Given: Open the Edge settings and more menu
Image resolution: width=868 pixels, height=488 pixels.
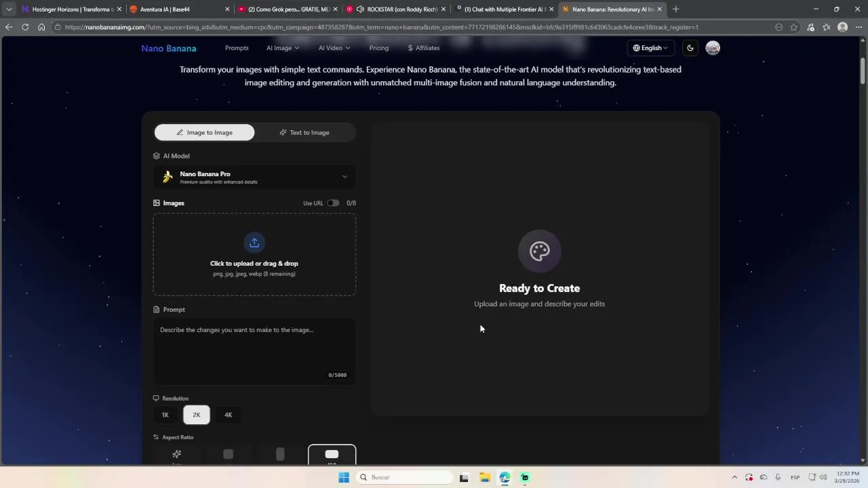Looking at the screenshot, I should [x=858, y=27].
